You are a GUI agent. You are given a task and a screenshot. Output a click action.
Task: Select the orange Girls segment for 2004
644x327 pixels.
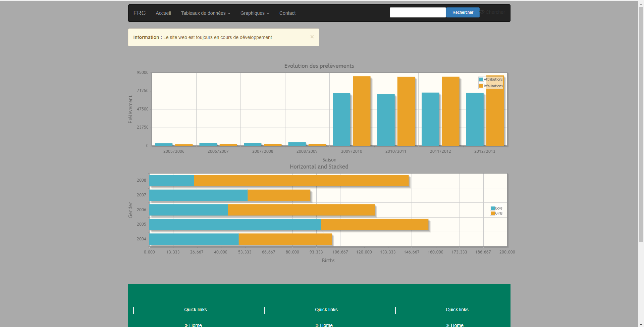(285, 239)
